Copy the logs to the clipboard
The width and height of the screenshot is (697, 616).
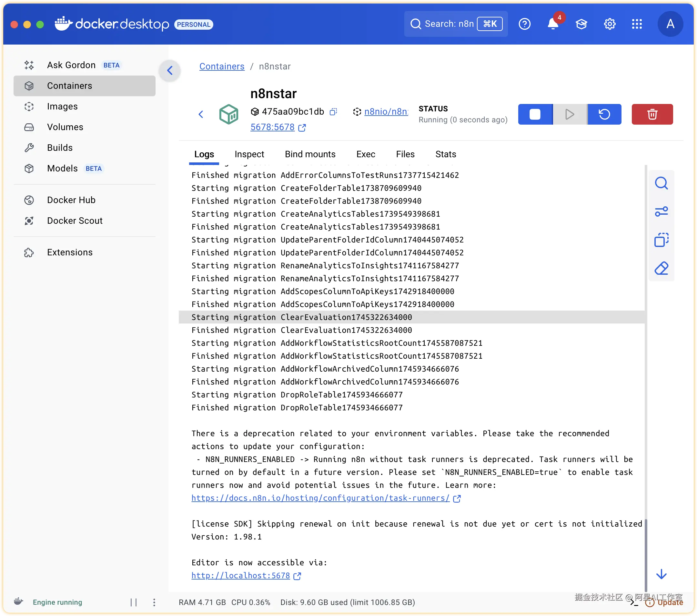coord(661,240)
